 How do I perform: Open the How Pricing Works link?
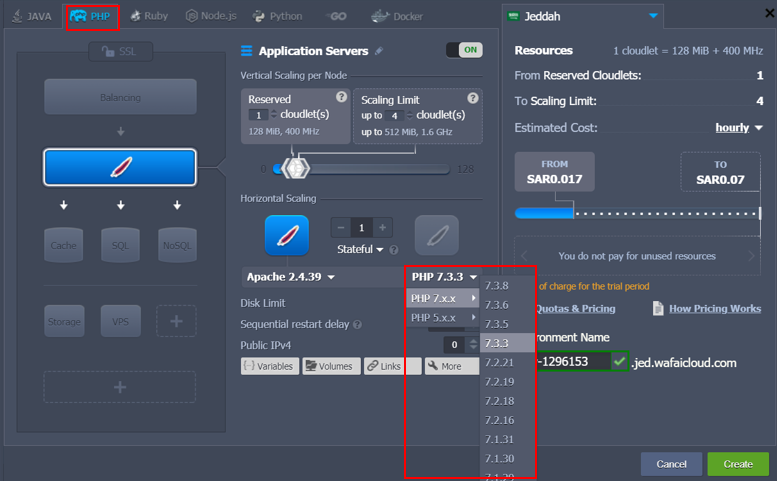coord(715,309)
